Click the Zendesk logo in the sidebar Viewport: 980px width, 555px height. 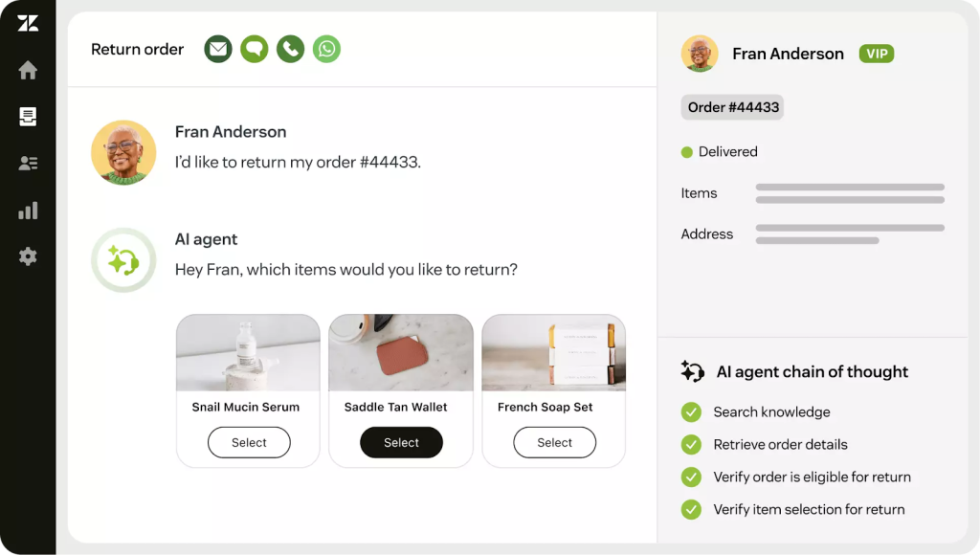[x=27, y=23]
